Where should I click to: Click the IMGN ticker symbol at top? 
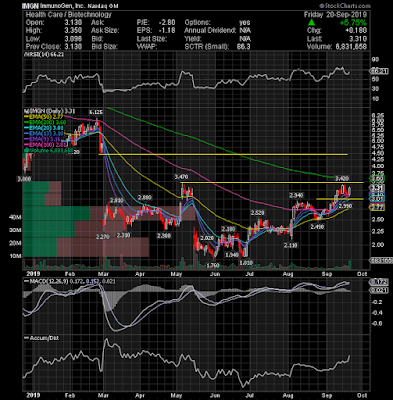tap(29, 6)
